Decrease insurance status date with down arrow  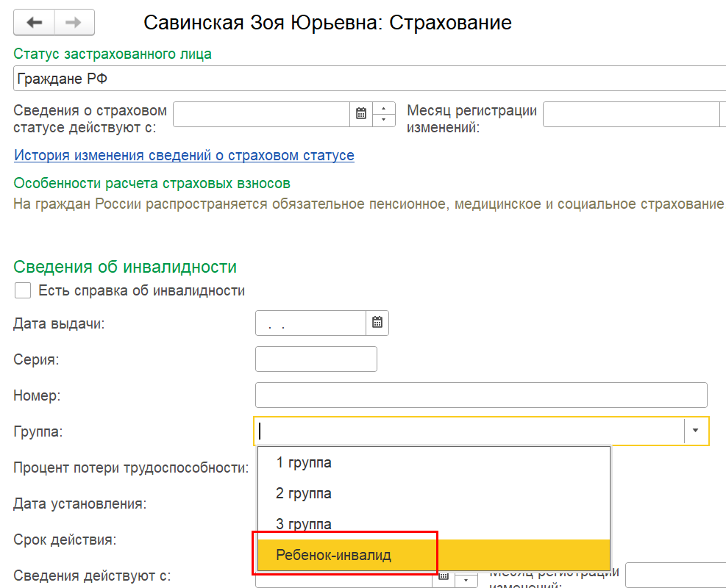(384, 121)
